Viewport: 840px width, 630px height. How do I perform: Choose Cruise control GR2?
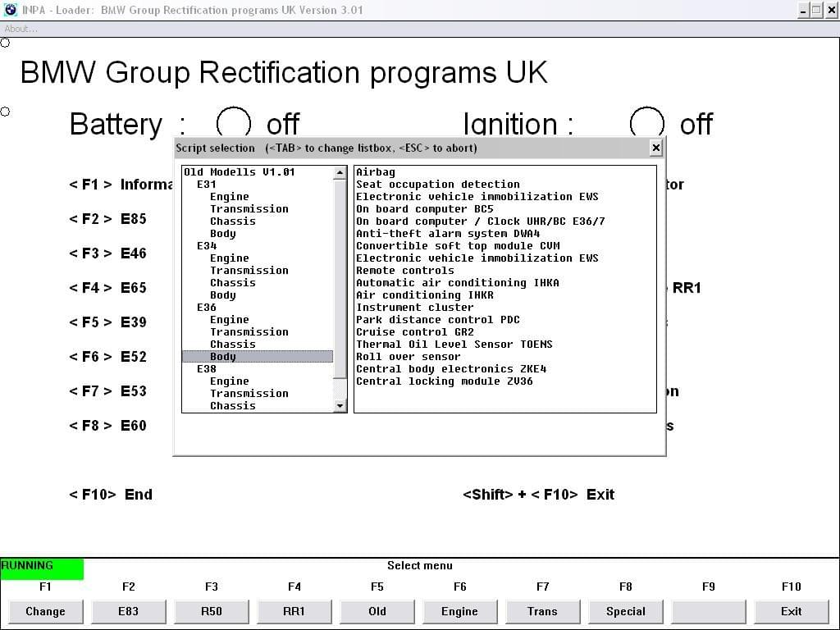click(x=415, y=332)
